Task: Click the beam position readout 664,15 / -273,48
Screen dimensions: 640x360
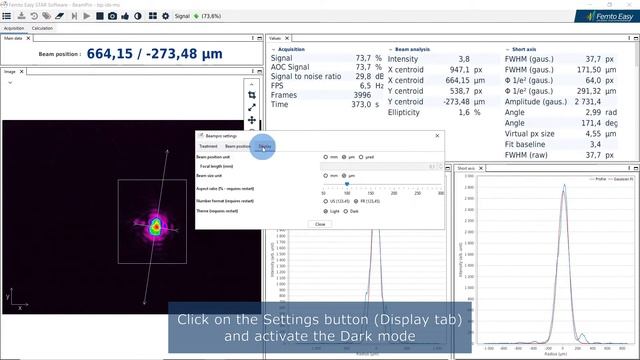Action: coord(154,54)
